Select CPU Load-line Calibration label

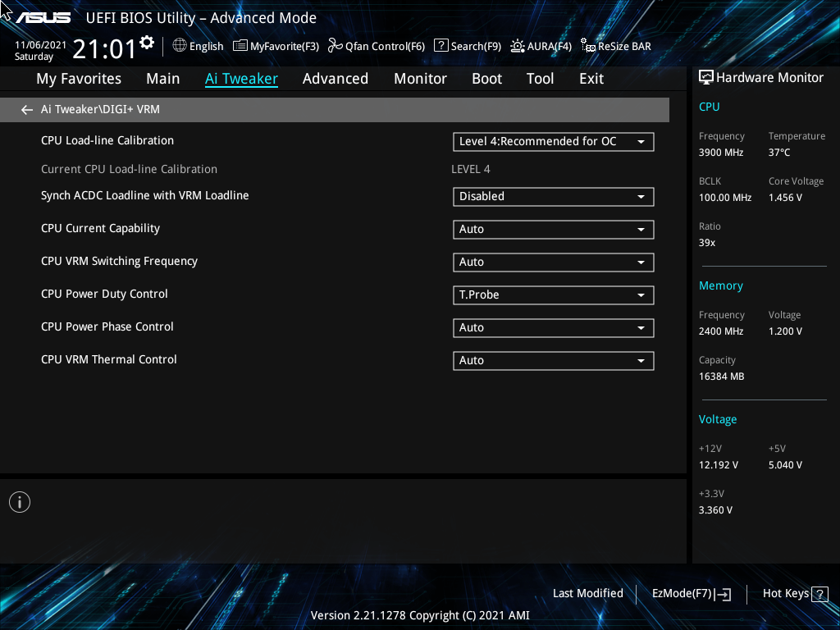[x=107, y=140]
